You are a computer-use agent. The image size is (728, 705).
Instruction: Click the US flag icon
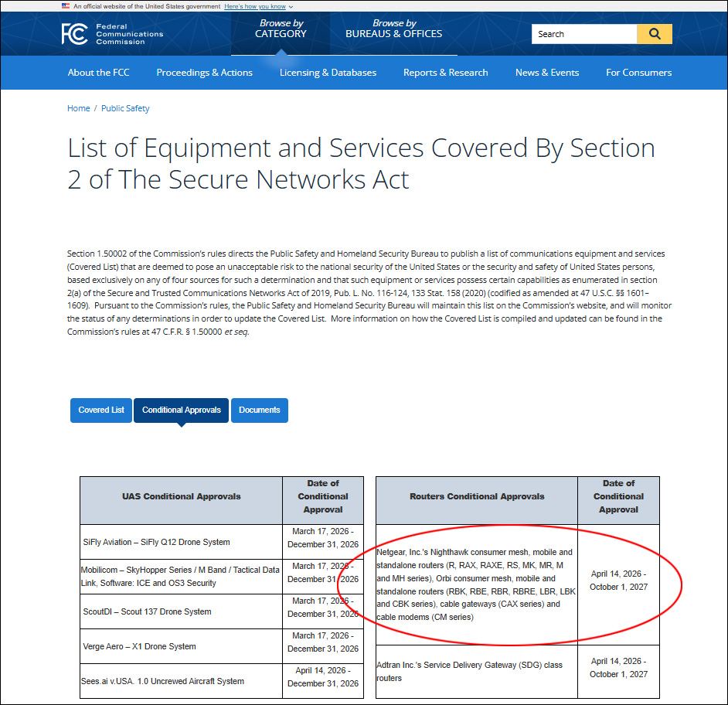tap(66, 6)
